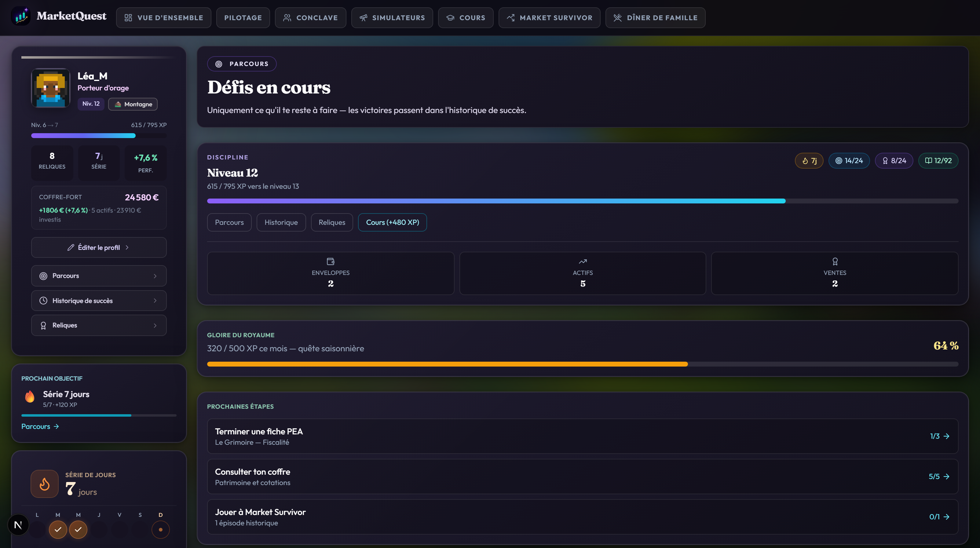This screenshot has width=980, height=548.
Task: Click the round N button at bottom left
Action: pyautogui.click(x=18, y=525)
